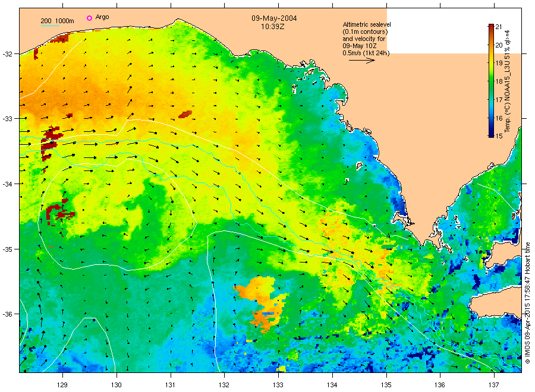Click the colorbar label '21'
Image resolution: width=535 pixels, height=392 pixels.
499,27
